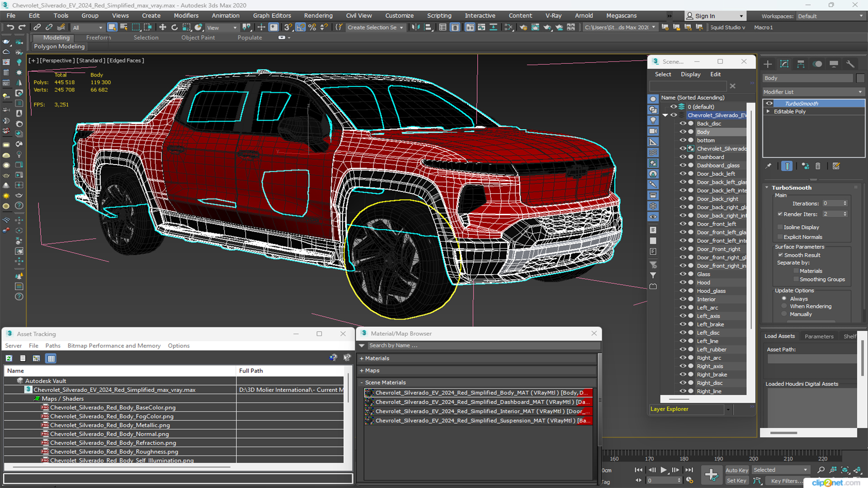Enable the Explicit Normals checkbox
Image resolution: width=868 pixels, height=488 pixels.
tap(780, 237)
